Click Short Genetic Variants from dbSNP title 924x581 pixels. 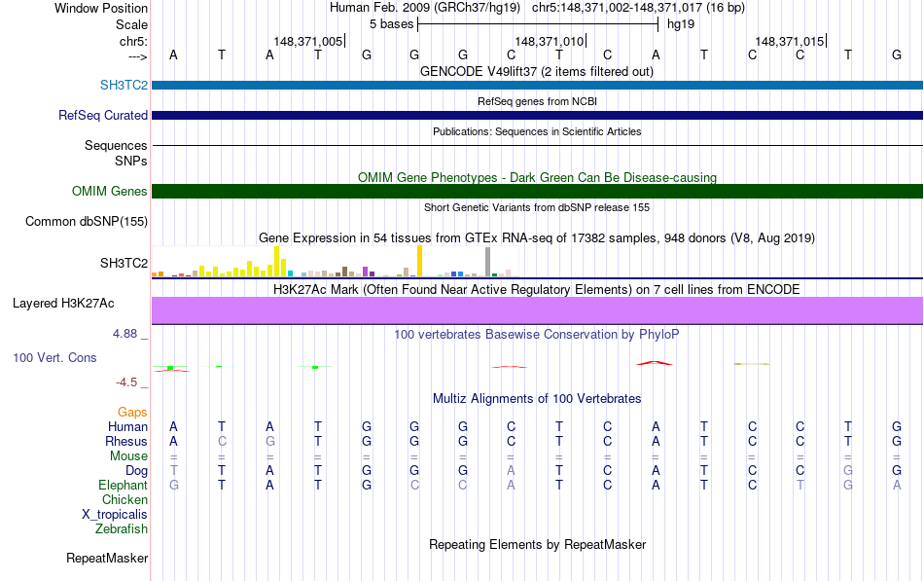pos(537,207)
